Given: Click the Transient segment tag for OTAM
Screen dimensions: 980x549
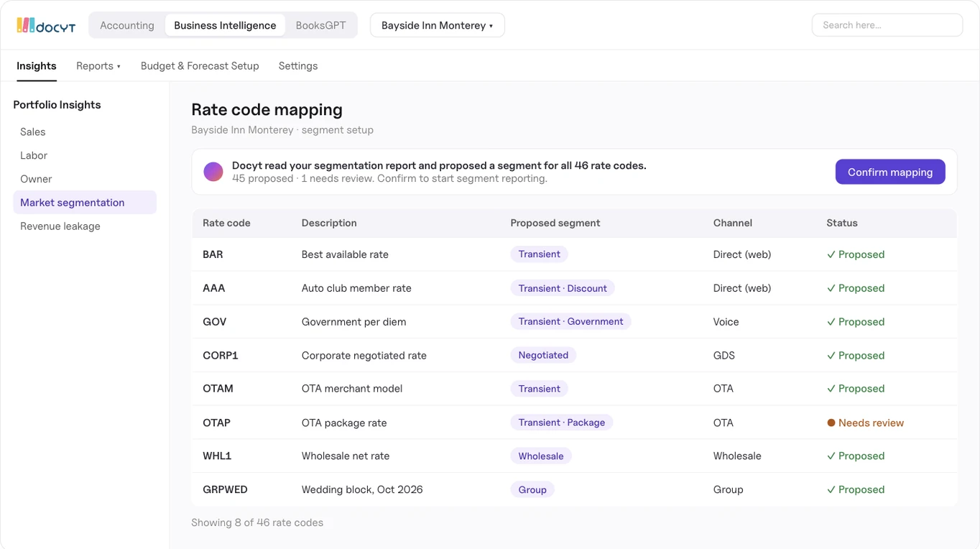Looking at the screenshot, I should (x=540, y=389).
